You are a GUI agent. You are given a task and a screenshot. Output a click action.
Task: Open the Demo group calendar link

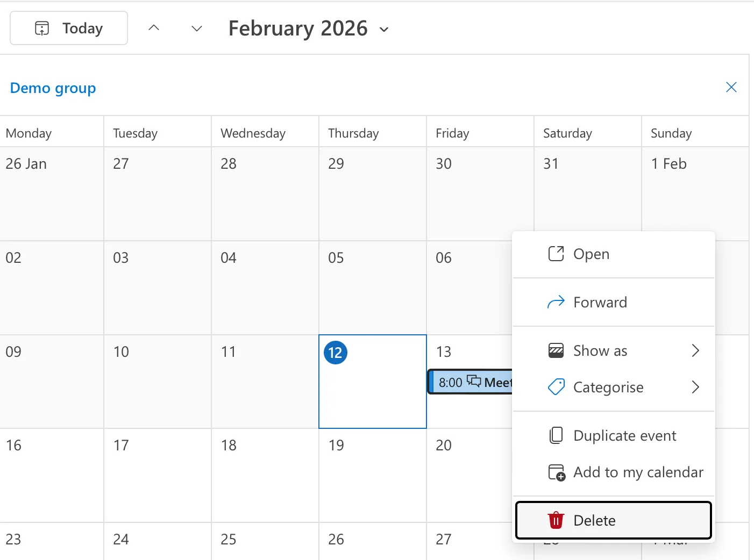point(53,88)
